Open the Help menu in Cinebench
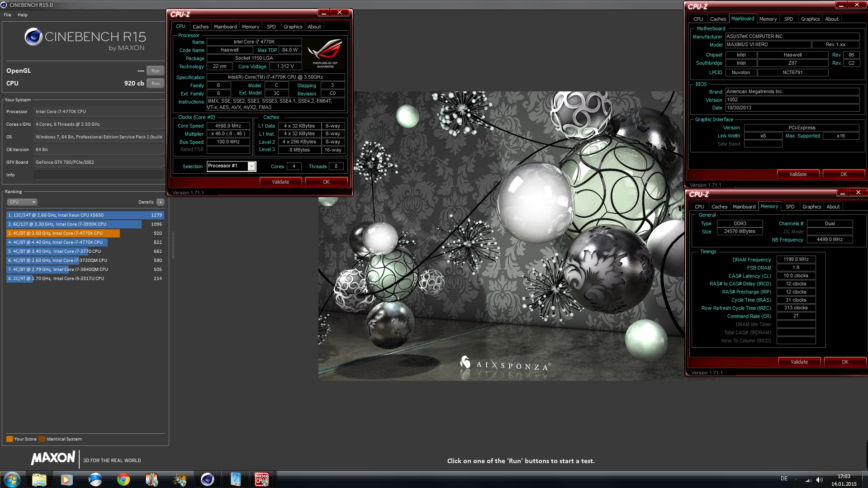This screenshot has height=488, width=868. [x=23, y=15]
